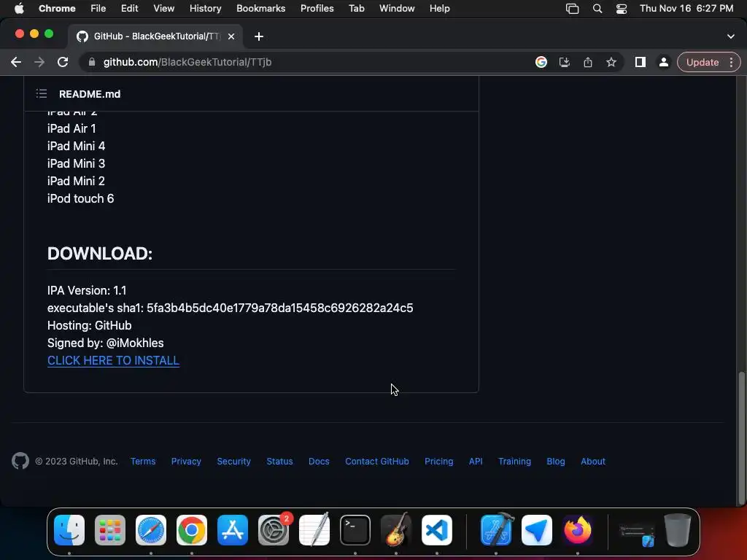
Task: Go back to the previous page
Action: point(16,62)
